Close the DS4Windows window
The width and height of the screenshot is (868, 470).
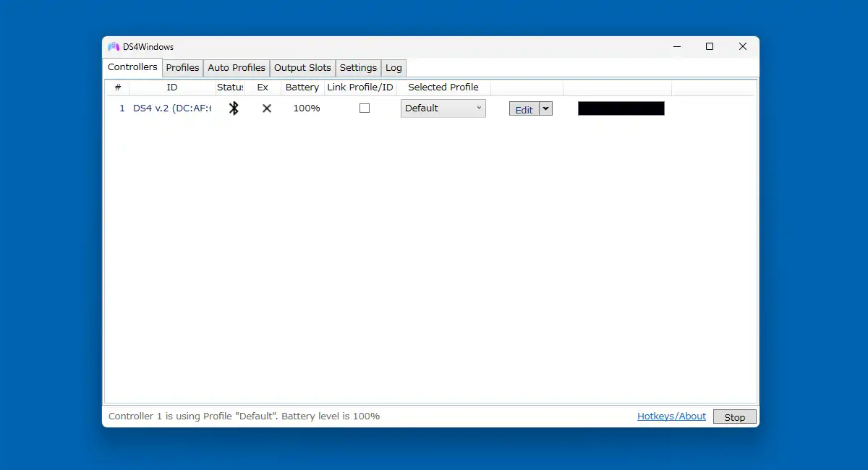(x=743, y=47)
